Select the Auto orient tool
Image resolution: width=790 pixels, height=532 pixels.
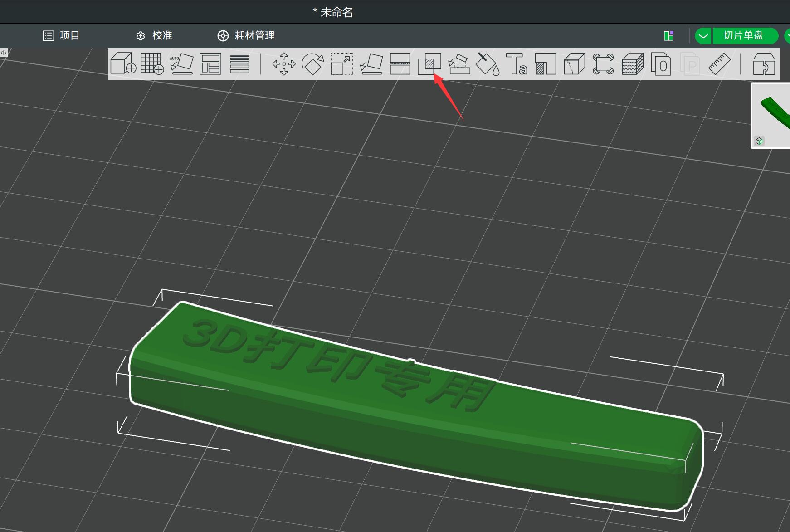[x=181, y=63]
